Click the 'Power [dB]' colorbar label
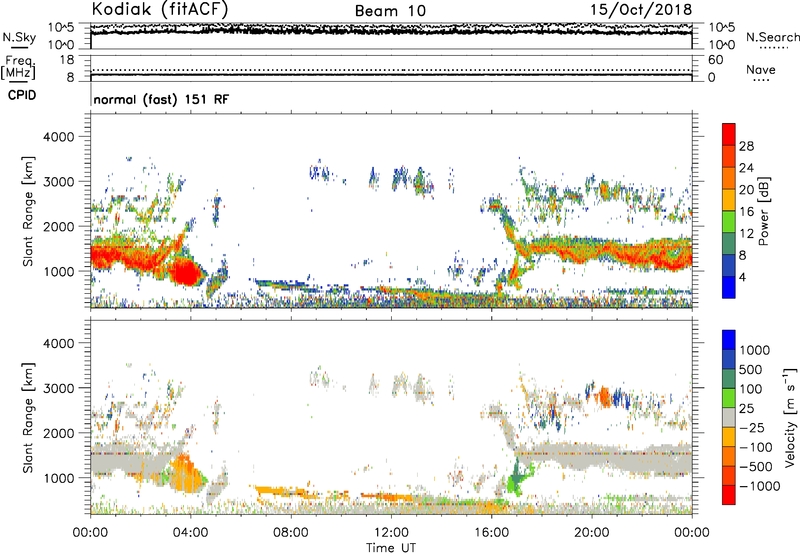The image size is (800, 554). click(x=763, y=211)
